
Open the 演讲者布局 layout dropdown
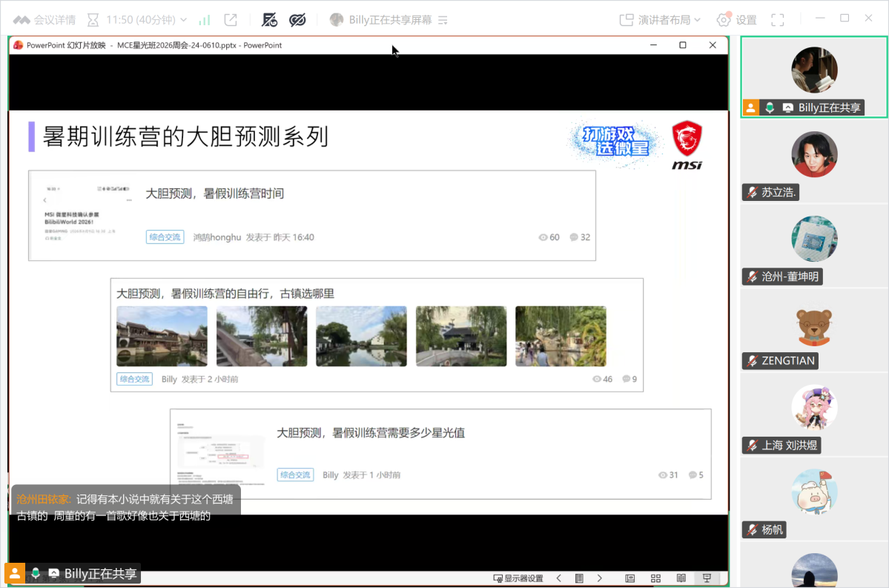coord(660,20)
